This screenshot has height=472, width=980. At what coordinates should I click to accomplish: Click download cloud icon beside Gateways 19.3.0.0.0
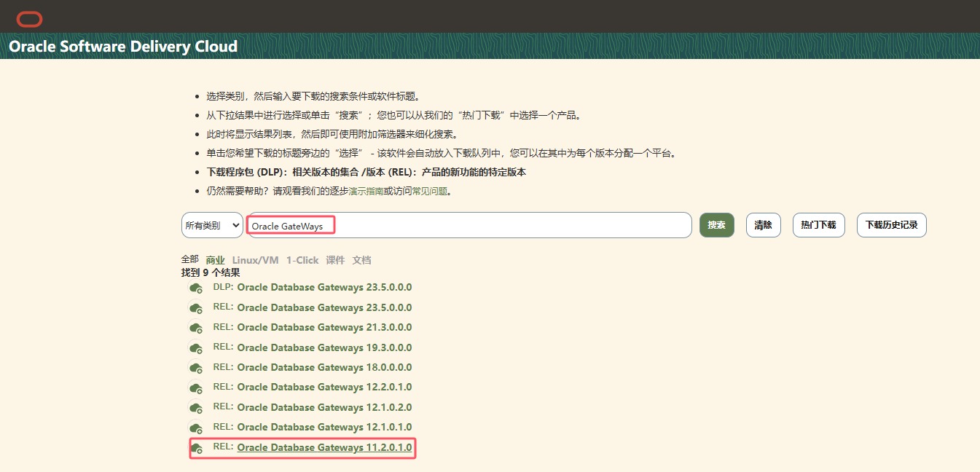click(196, 348)
